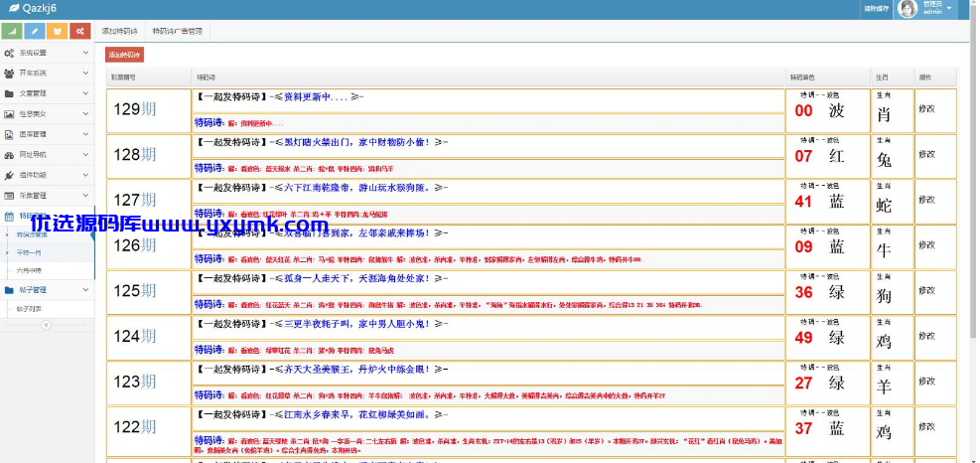980x463 pixels.
Task: Click 修改 for the 128期 row
Action: (x=926, y=155)
